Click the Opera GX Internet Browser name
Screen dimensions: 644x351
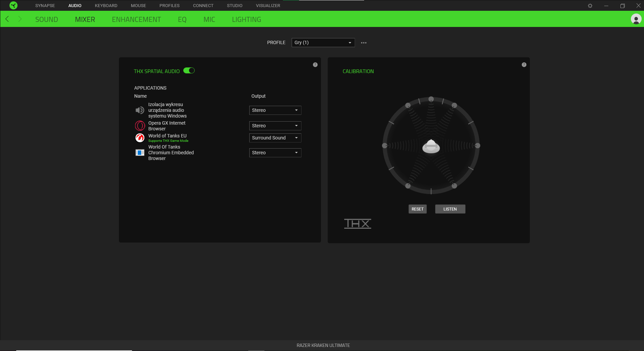coord(167,126)
